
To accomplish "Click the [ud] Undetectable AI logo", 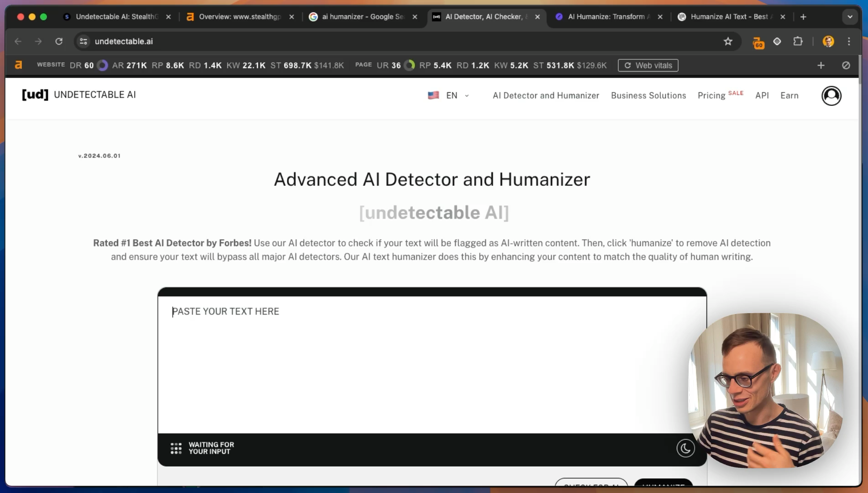I will coord(79,94).
